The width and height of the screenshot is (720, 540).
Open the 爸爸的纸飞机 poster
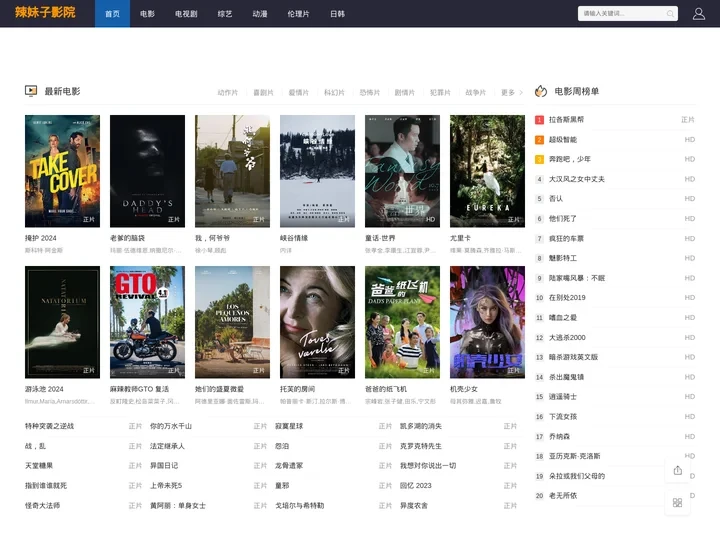402,322
